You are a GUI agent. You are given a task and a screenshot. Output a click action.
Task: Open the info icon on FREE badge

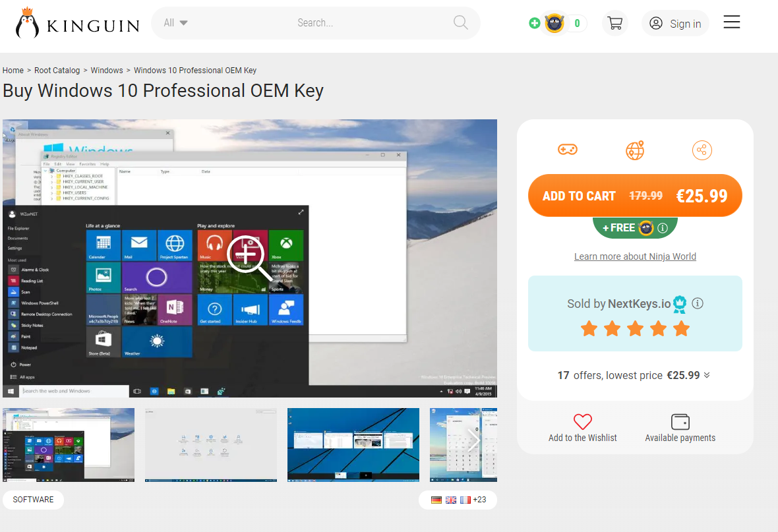pos(663,228)
